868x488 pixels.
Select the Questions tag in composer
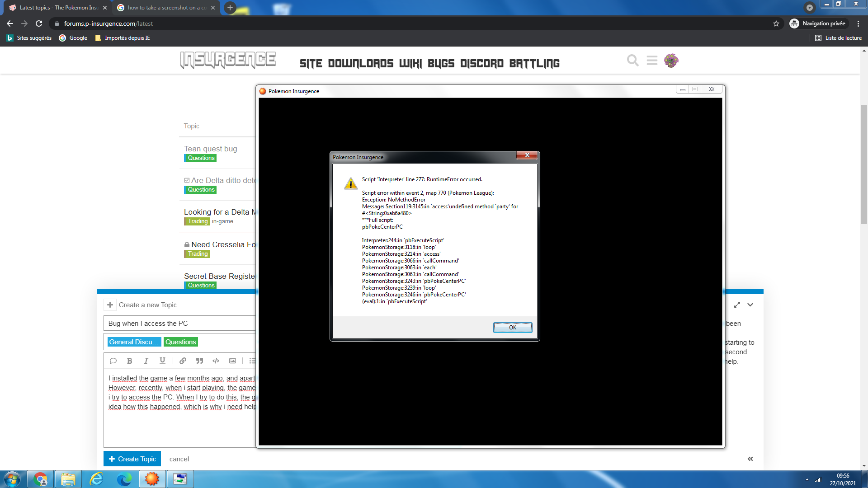point(180,342)
